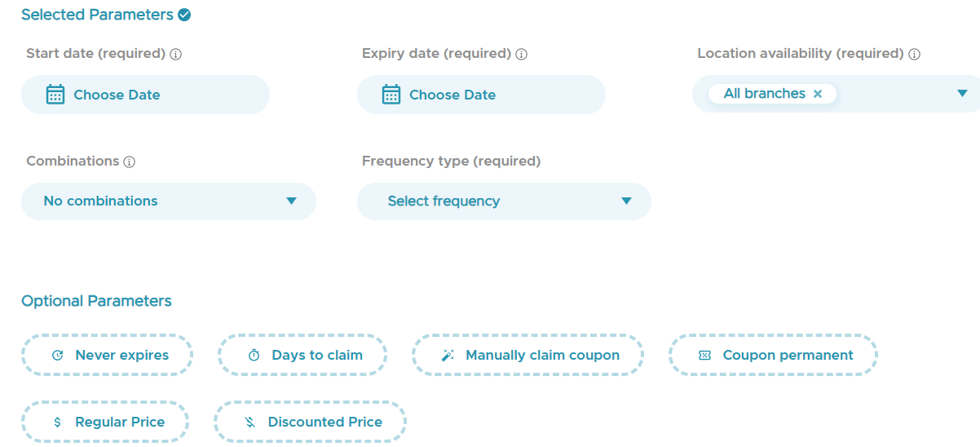Choose an expiry date
Image resolution: width=980 pixels, height=447 pixels.
point(452,95)
